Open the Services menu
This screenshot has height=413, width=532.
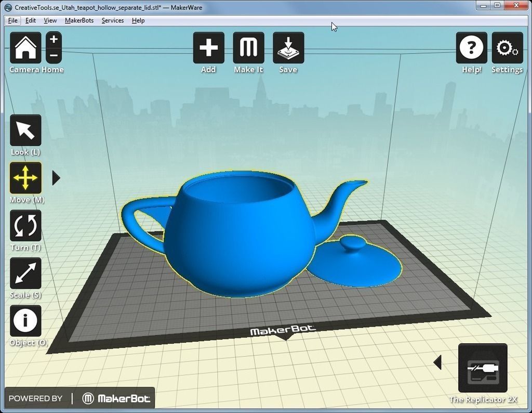(113, 20)
